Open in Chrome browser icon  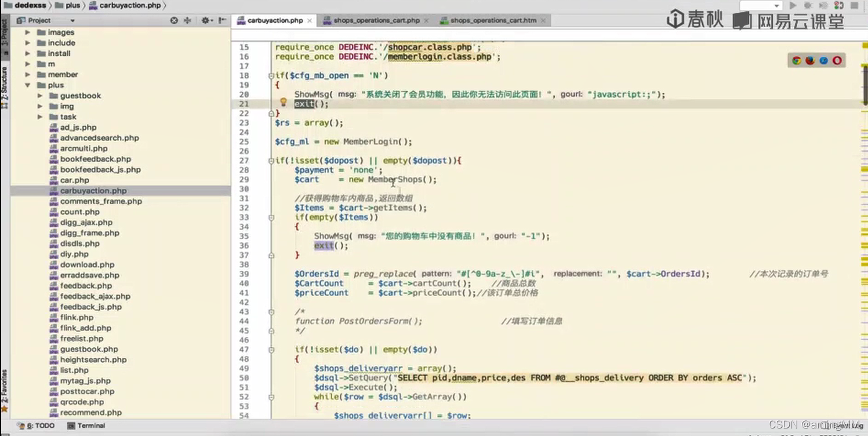pyautogui.click(x=797, y=60)
